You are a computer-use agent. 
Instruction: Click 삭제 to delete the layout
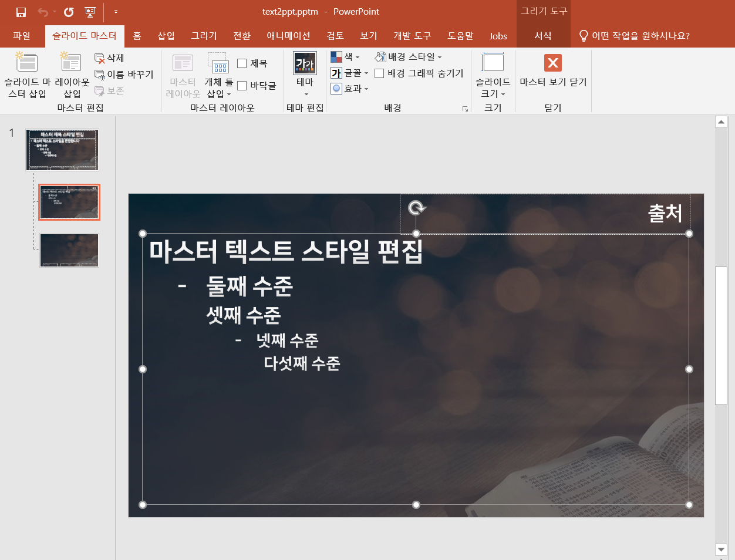point(110,58)
